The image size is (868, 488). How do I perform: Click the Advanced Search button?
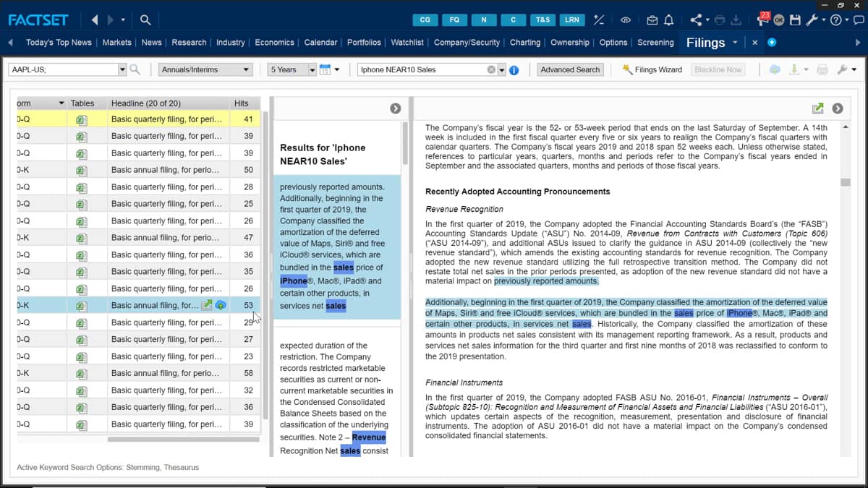[x=570, y=69]
